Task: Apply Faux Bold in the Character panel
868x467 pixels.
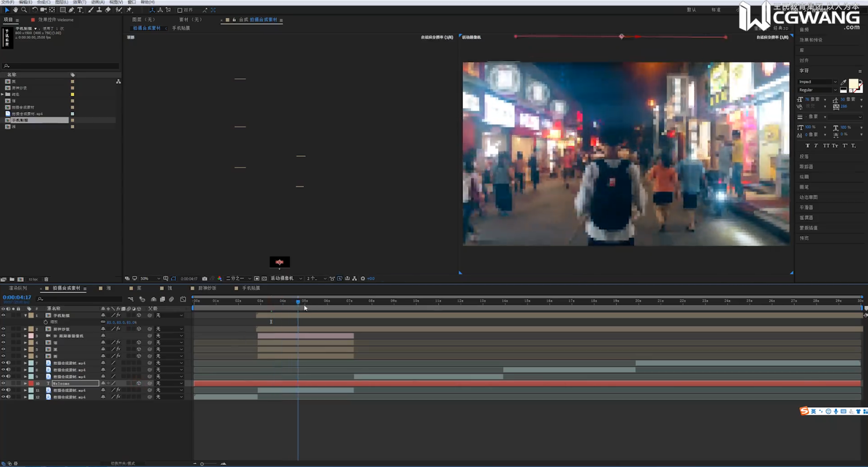Action: click(x=807, y=145)
